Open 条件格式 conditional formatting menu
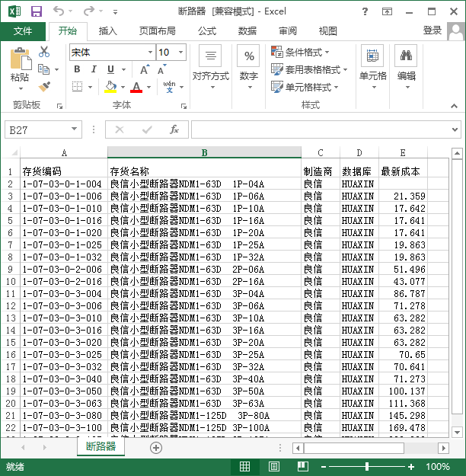 click(300, 52)
